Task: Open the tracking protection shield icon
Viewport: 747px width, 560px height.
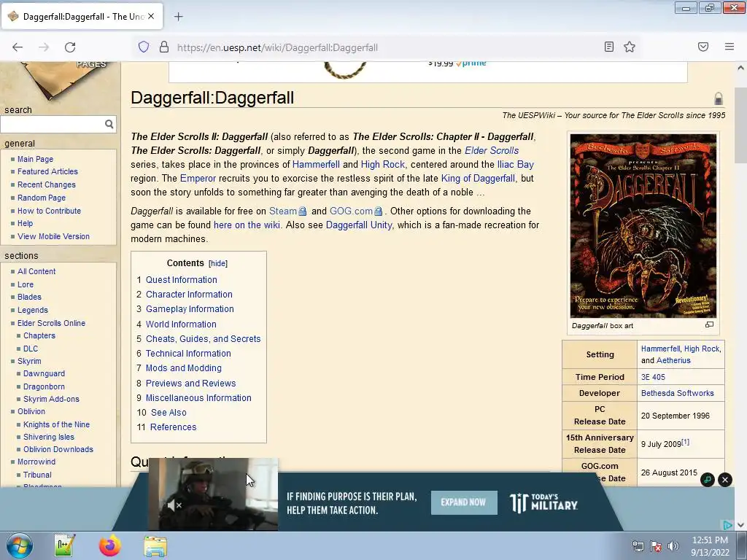Action: pos(144,47)
